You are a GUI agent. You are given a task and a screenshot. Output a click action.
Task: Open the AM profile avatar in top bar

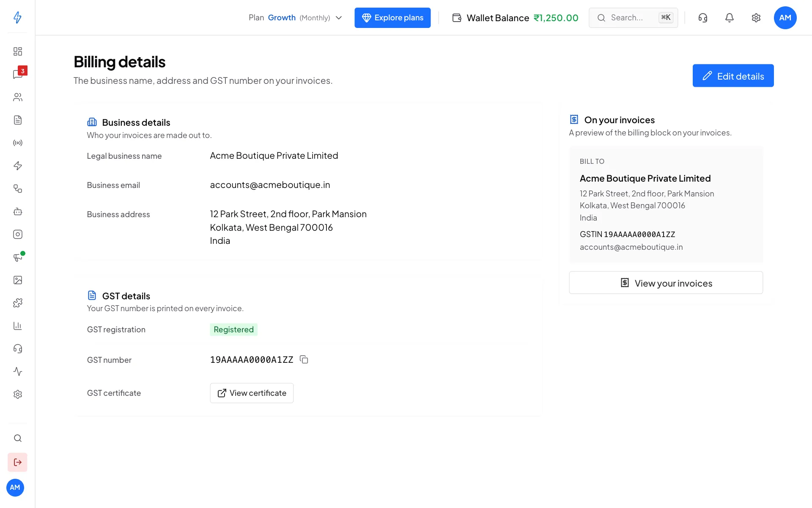pos(785,18)
